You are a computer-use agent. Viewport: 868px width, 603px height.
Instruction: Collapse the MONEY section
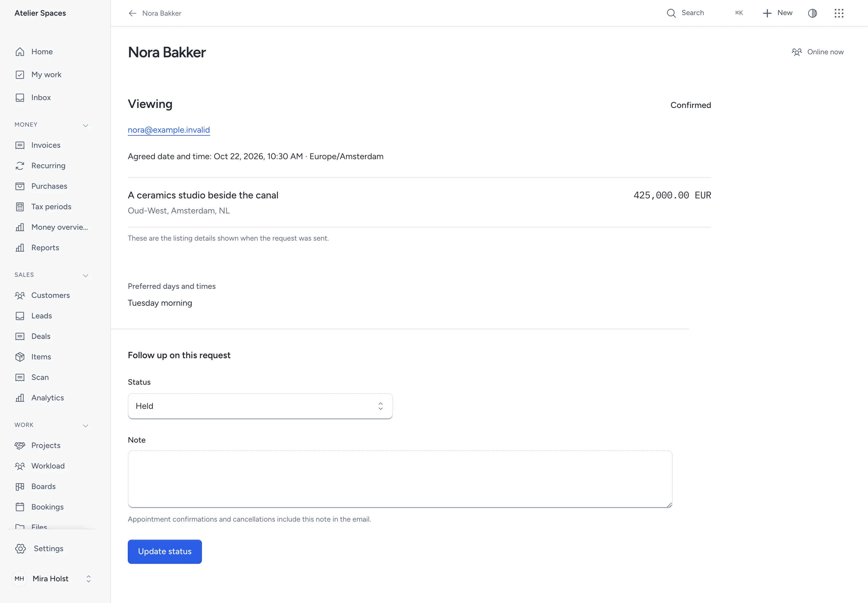pyautogui.click(x=86, y=125)
